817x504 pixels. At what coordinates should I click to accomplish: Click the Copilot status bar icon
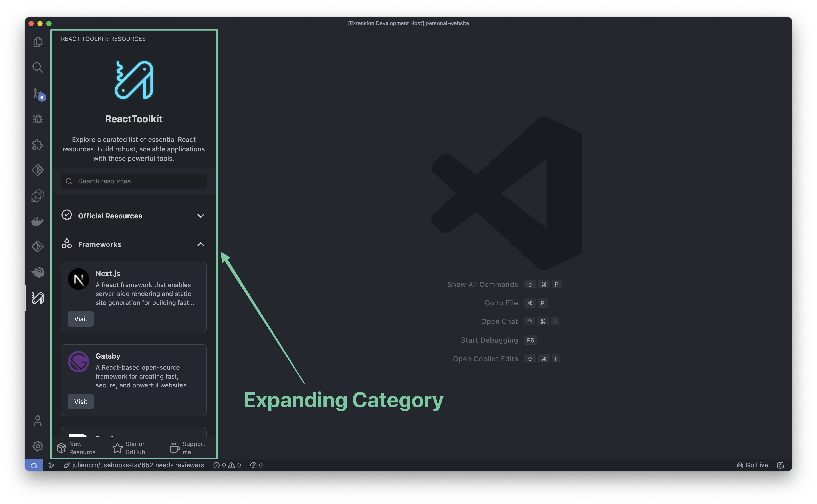[x=780, y=465]
